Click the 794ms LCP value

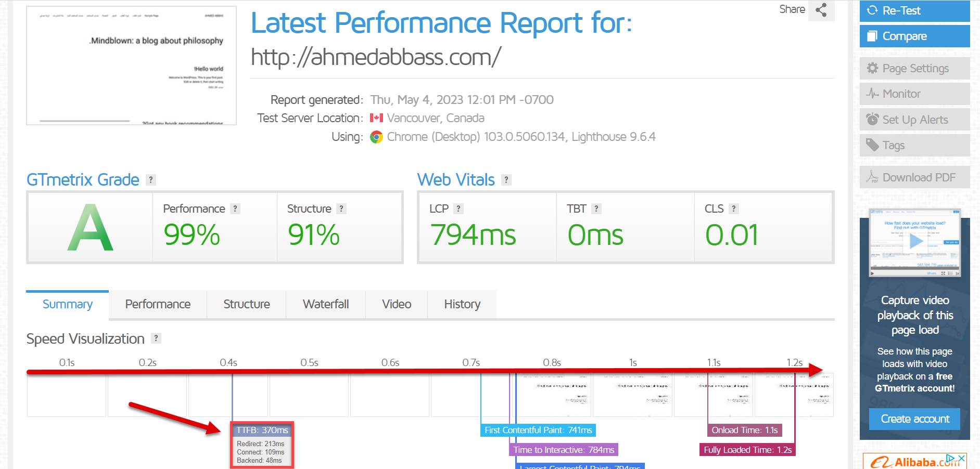[473, 235]
